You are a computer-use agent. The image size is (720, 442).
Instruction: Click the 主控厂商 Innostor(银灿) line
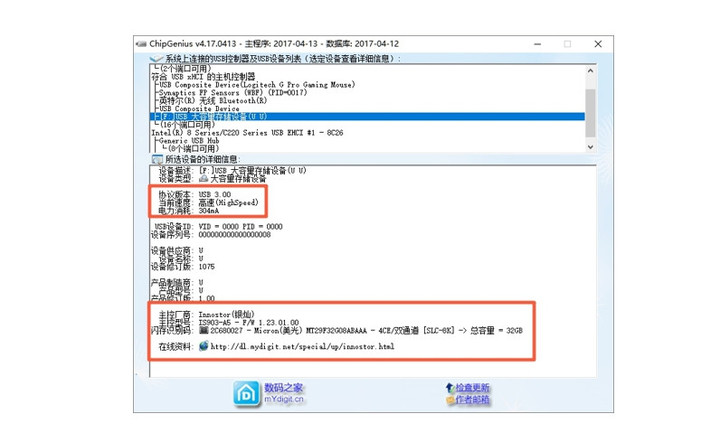pos(206,315)
